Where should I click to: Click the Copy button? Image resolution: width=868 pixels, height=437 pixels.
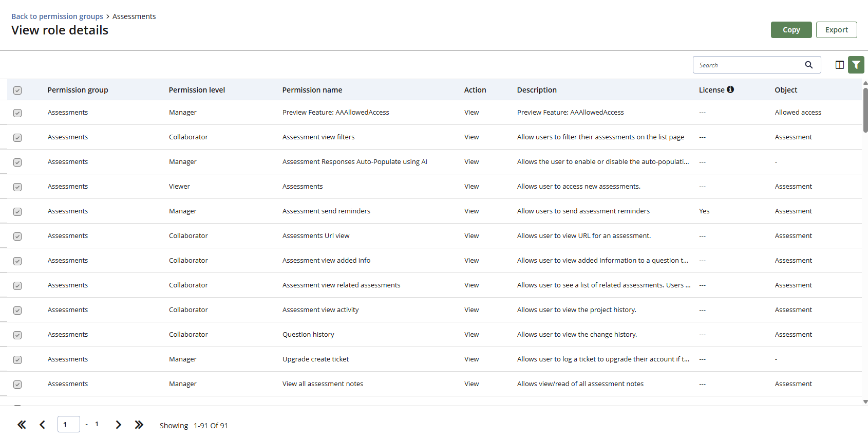point(791,30)
